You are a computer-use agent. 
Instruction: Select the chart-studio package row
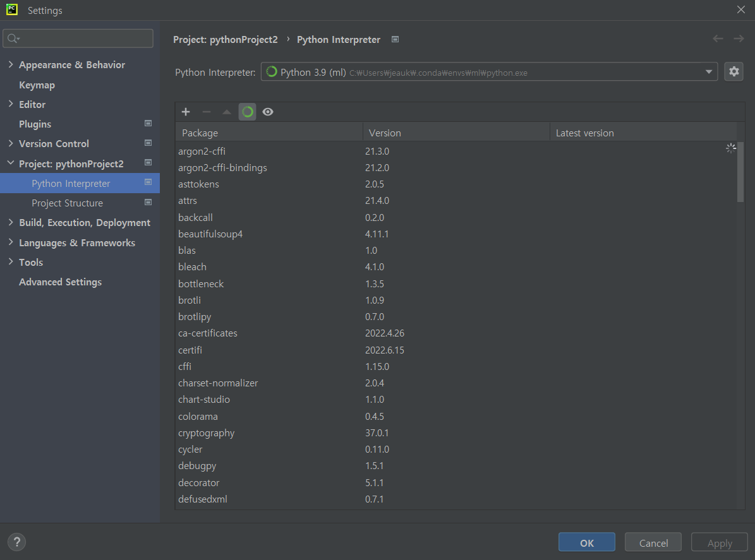[x=456, y=400]
